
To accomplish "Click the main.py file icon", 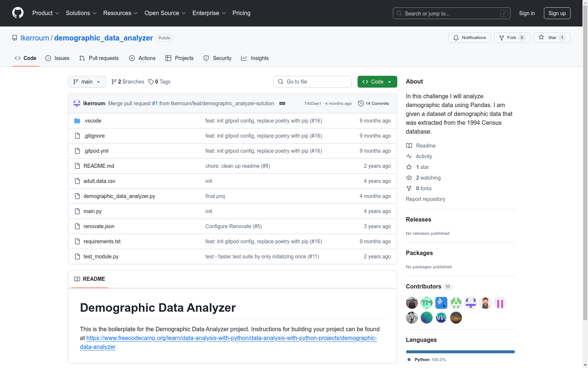I will click(x=77, y=211).
